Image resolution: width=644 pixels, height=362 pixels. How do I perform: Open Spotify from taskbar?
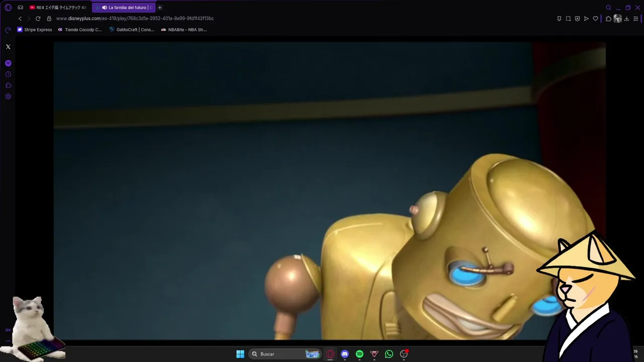point(359,354)
